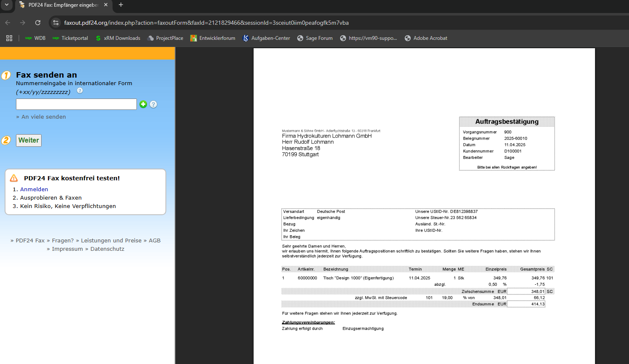The width and height of the screenshot is (629, 364).
Task: Click the green plus add-recipient icon
Action: (143, 104)
